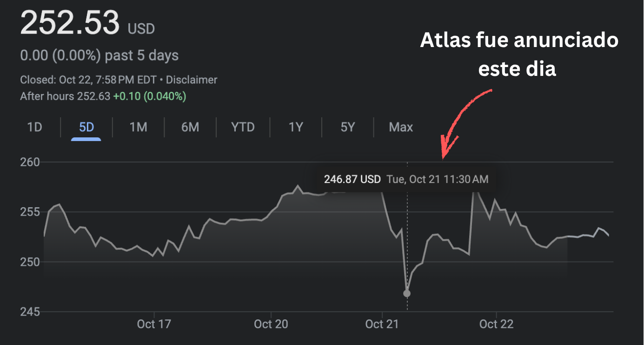Viewport: 644px width, 345px height.
Task: Open the Disclaimer link
Action: point(192,80)
